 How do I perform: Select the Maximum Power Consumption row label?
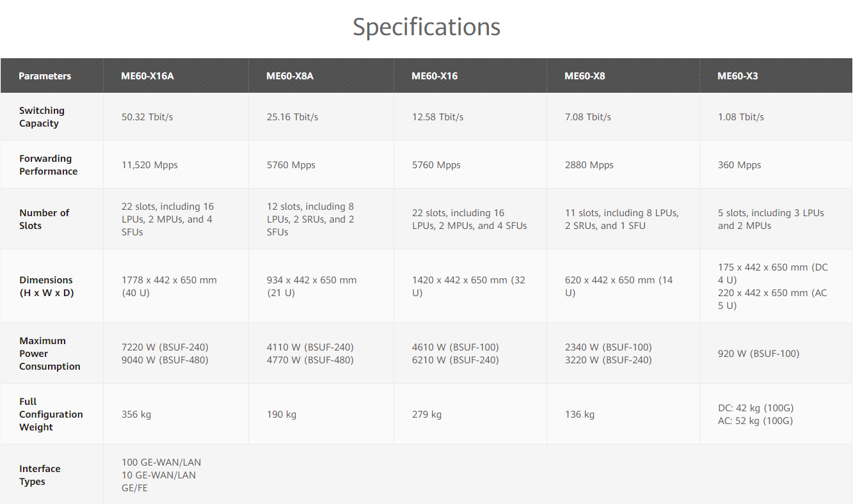pos(49,354)
